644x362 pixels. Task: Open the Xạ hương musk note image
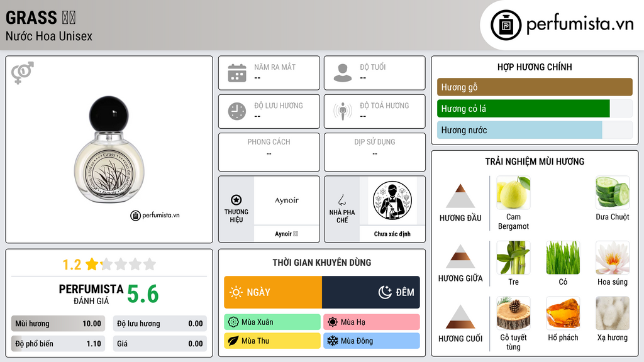point(613,313)
